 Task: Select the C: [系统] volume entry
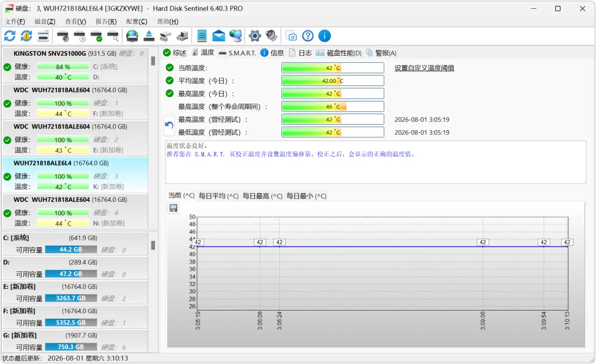[75, 244]
